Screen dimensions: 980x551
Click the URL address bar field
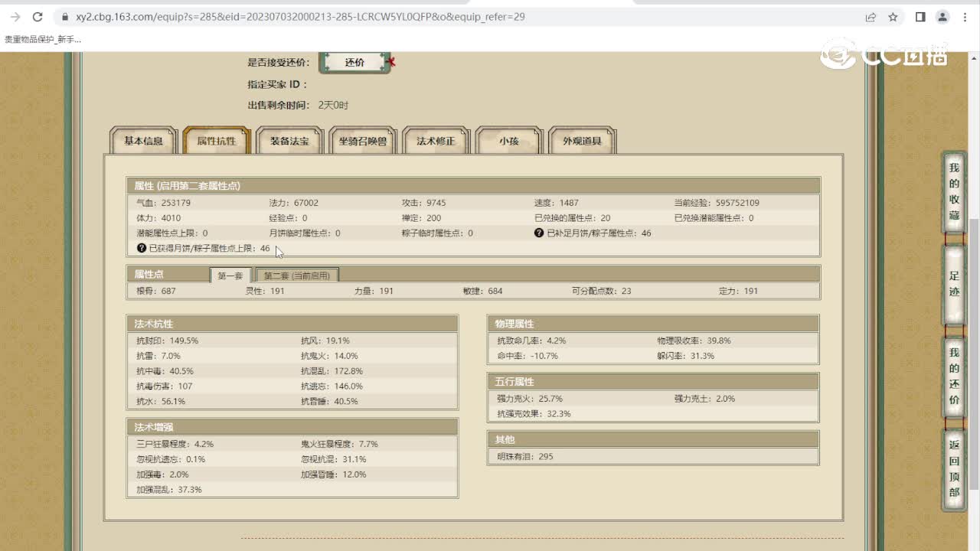pyautogui.click(x=459, y=17)
